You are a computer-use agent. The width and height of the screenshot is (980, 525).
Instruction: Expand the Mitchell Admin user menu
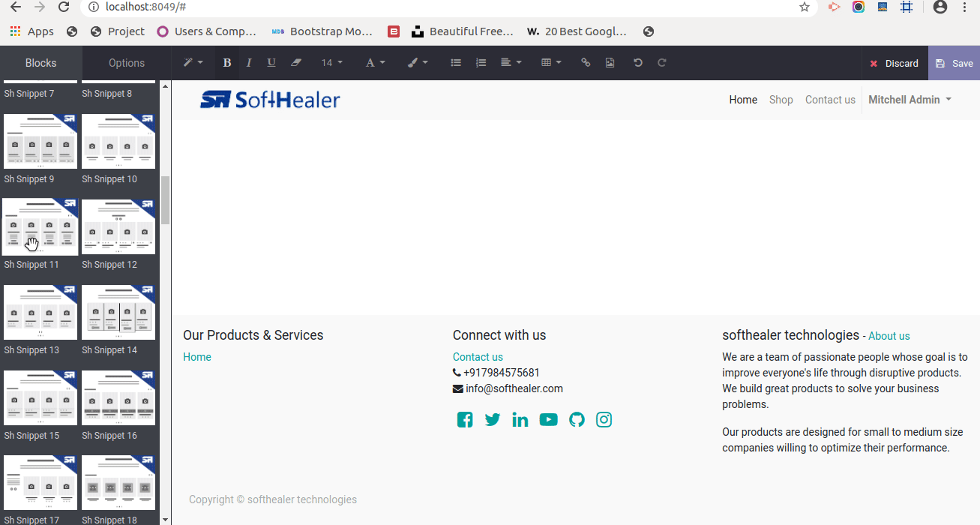click(x=910, y=100)
